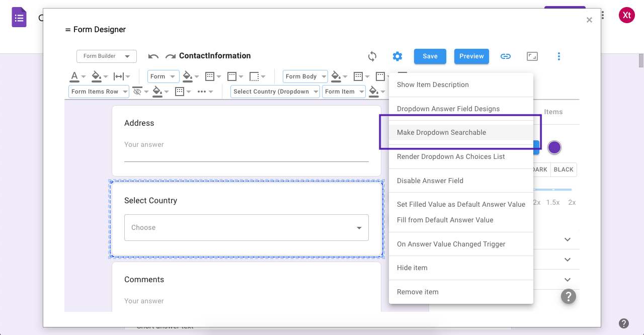Open the Form Item dropdown
This screenshot has width=644, height=335.
pos(344,92)
